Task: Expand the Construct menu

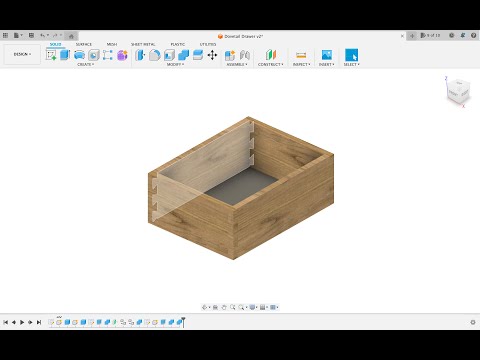Action: pyautogui.click(x=271, y=64)
